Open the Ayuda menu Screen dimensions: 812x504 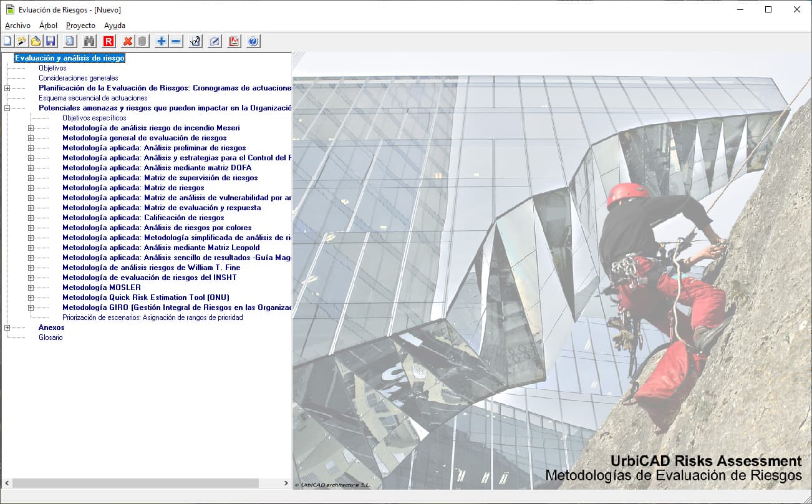115,26
